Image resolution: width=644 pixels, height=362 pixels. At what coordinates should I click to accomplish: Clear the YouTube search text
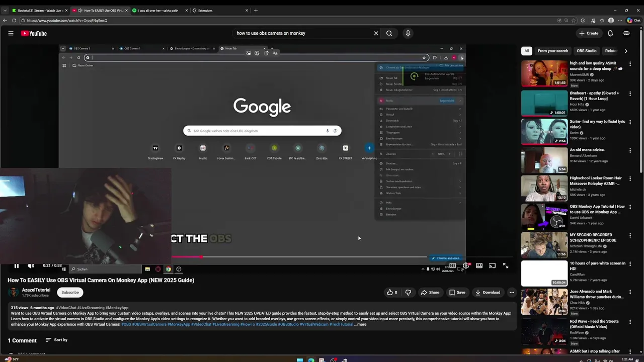376,33
